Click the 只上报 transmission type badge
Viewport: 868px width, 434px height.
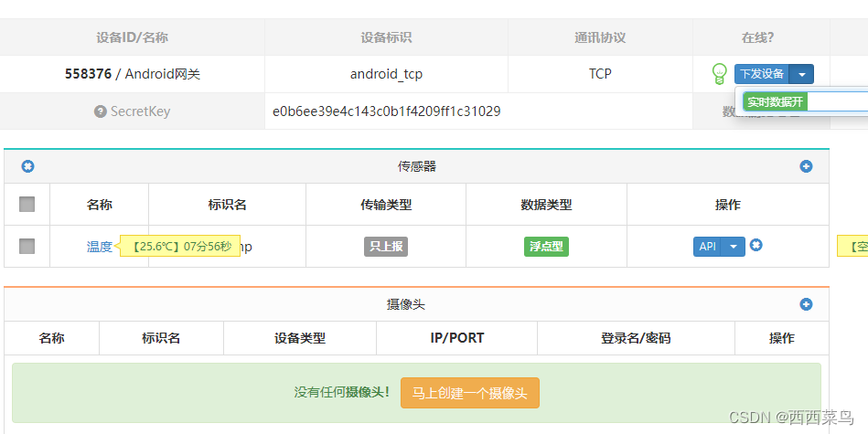(x=386, y=247)
